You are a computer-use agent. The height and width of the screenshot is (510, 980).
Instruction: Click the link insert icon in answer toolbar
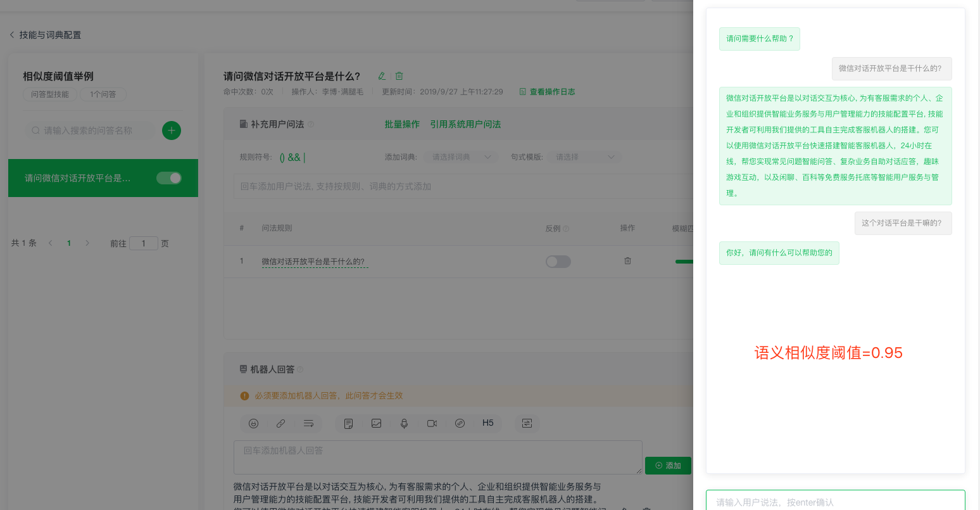(280, 423)
